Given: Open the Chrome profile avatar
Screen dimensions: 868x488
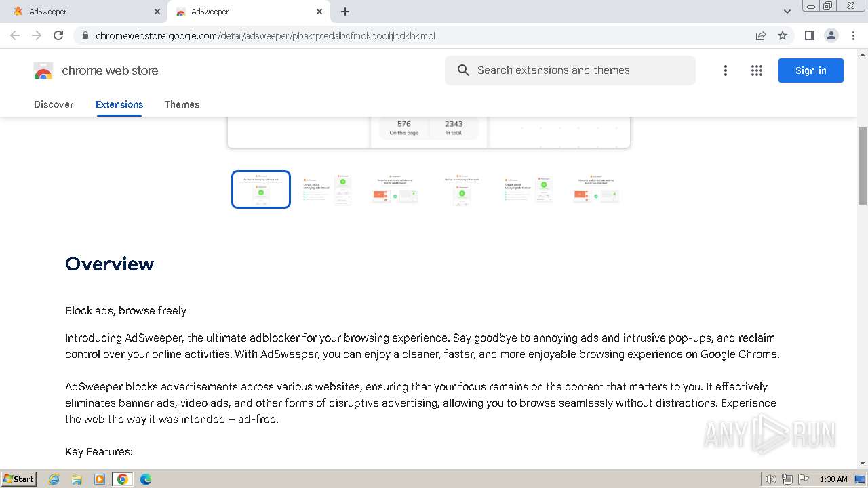Looking at the screenshot, I should [831, 35].
